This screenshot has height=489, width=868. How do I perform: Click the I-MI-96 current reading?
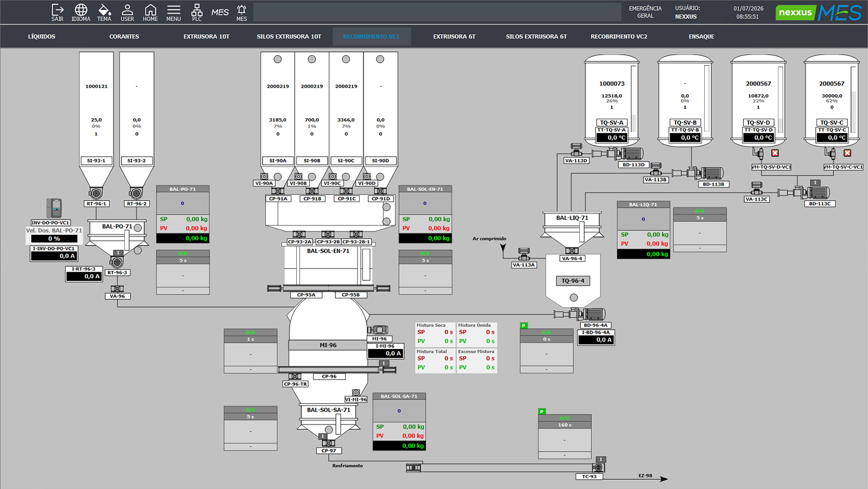[x=385, y=353]
